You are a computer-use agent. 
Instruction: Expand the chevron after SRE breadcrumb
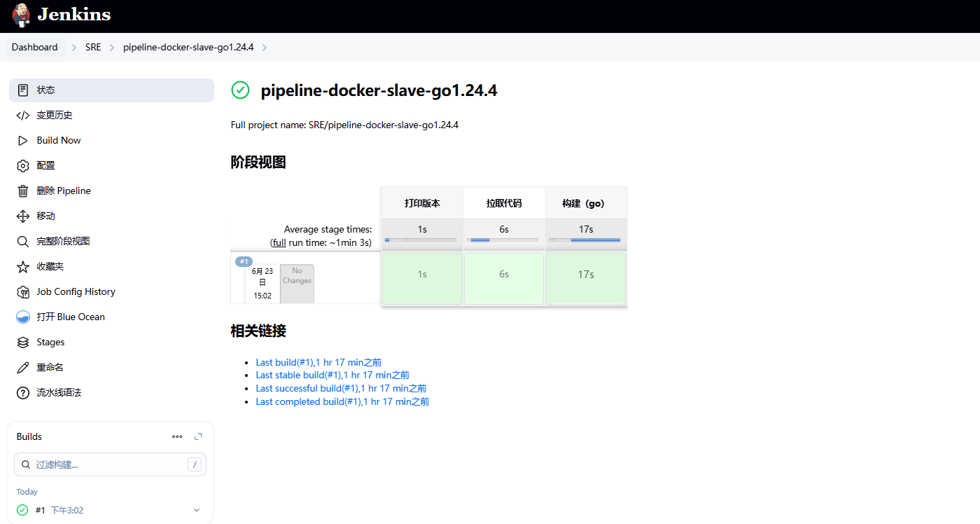(111, 48)
